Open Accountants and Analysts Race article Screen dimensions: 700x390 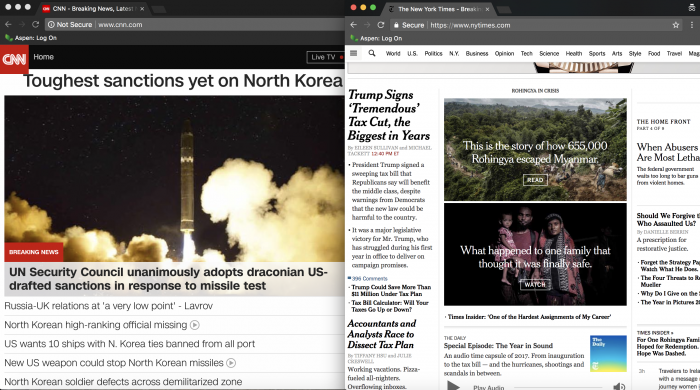pos(382,334)
